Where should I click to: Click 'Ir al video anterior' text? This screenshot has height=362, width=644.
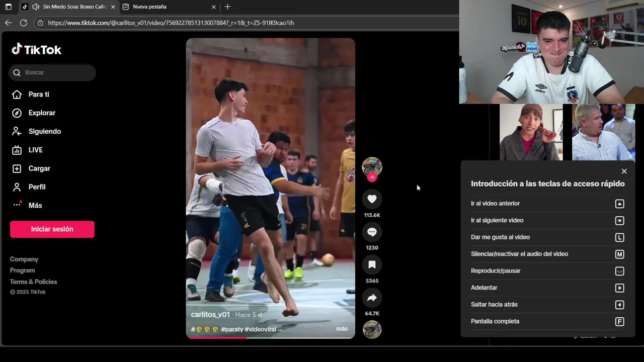pyautogui.click(x=495, y=204)
